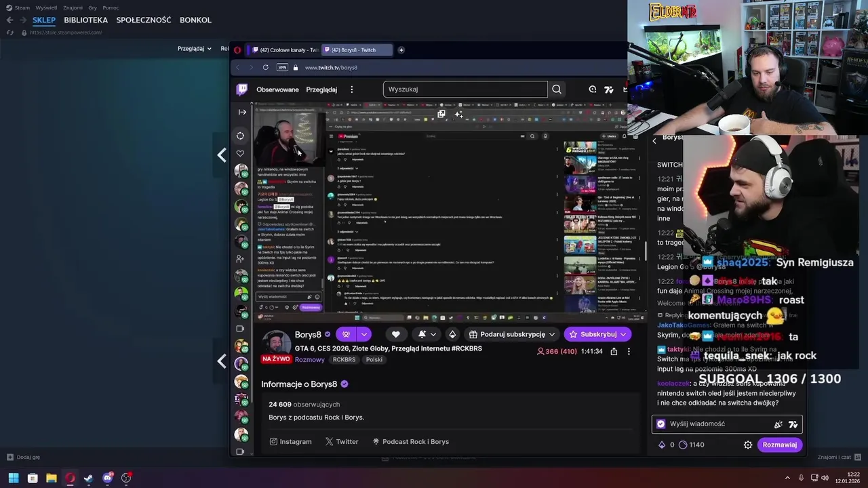Click the upper left carousel arrow

click(222, 155)
